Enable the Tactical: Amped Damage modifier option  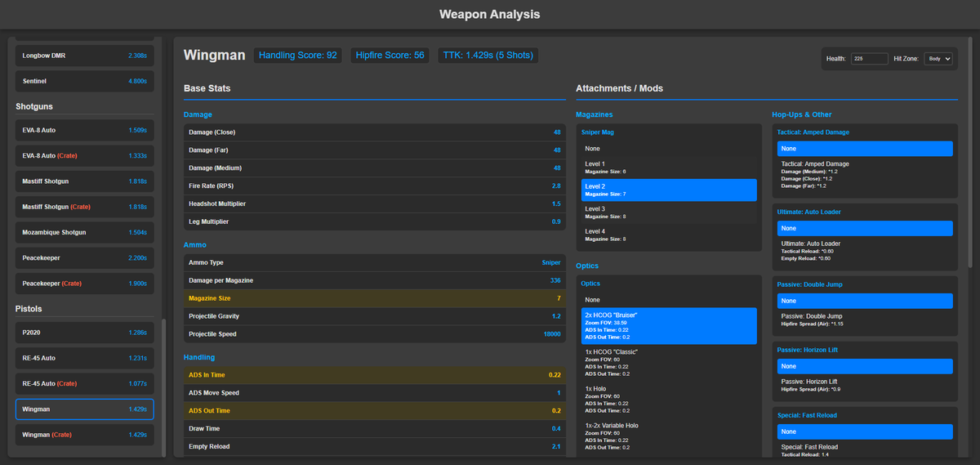[865, 174]
